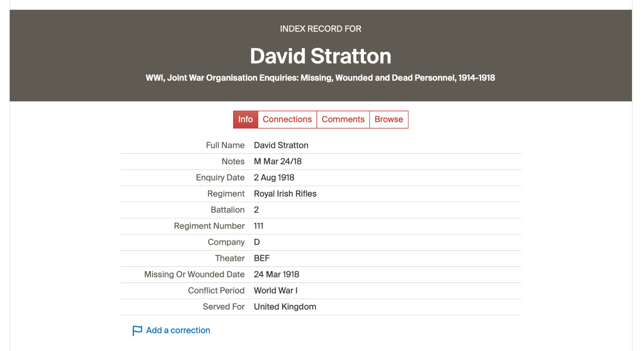Open the Comments tab

(x=343, y=119)
